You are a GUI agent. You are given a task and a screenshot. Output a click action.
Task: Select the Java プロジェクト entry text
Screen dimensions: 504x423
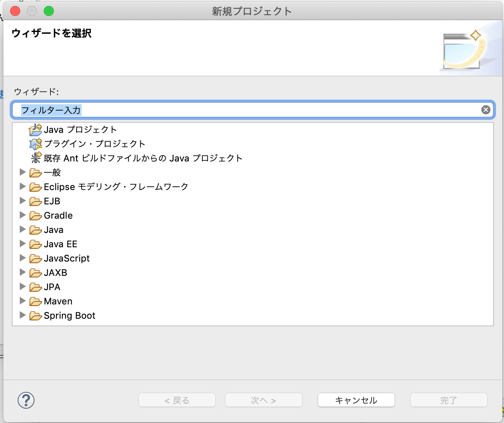tap(80, 130)
